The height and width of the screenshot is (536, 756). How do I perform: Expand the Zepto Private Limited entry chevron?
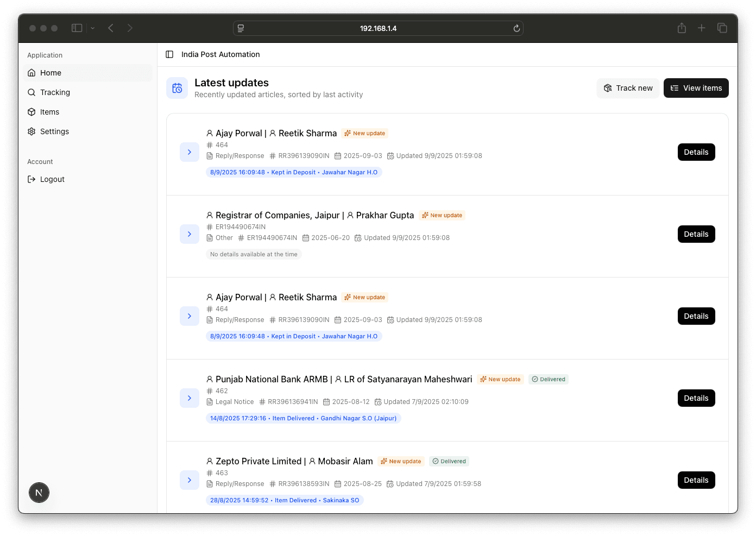pyautogui.click(x=190, y=480)
